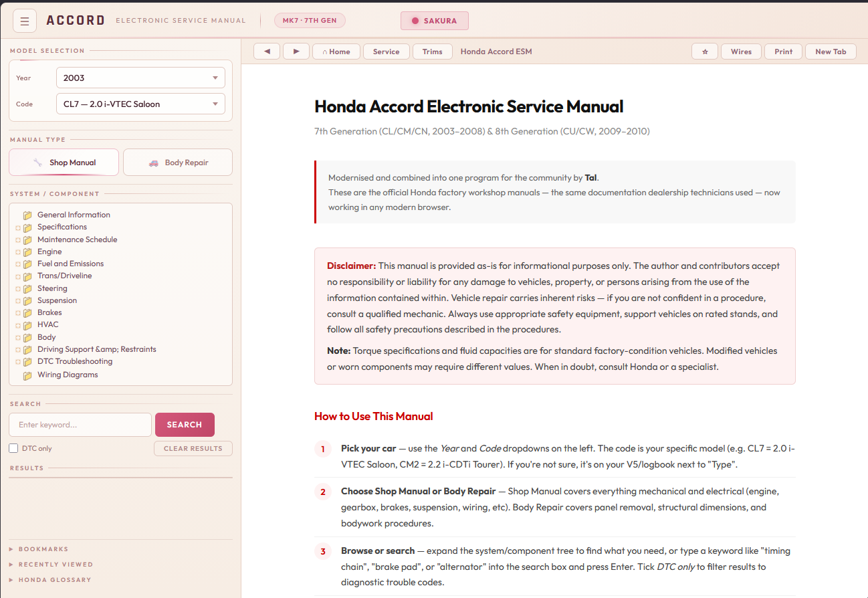Click the Clear Results button

[193, 448]
